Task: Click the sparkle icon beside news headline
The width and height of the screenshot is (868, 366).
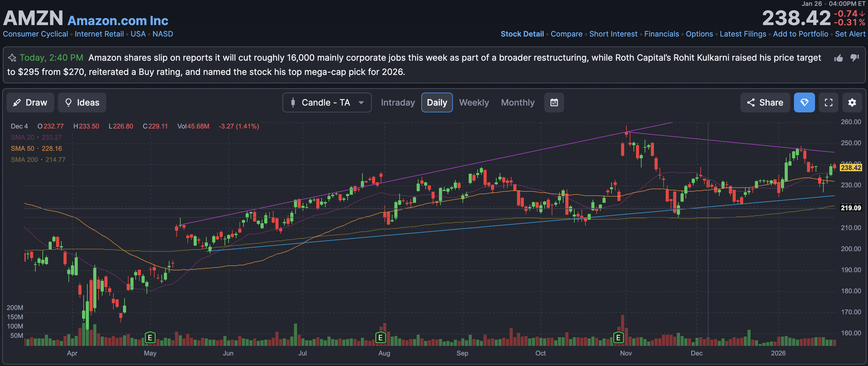Action: point(12,58)
